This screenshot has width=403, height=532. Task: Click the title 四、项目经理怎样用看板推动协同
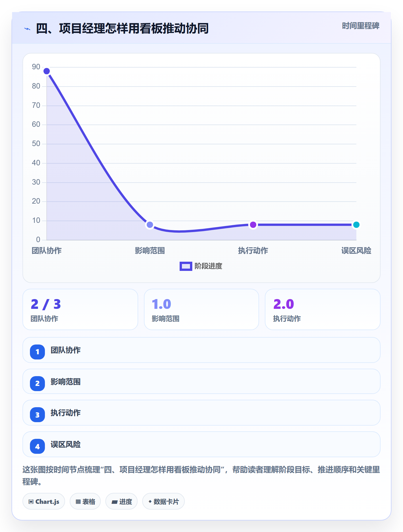(122, 28)
